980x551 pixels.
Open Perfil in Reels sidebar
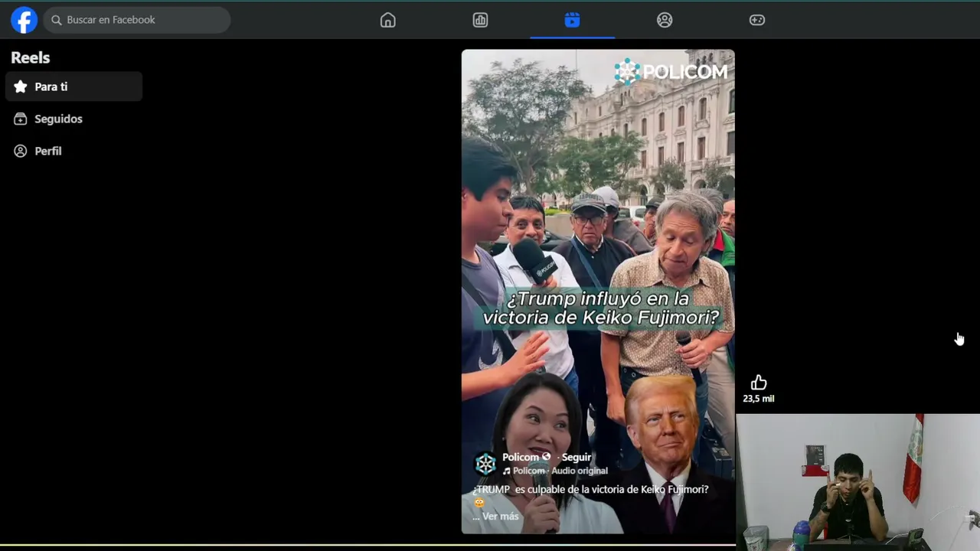73,151
